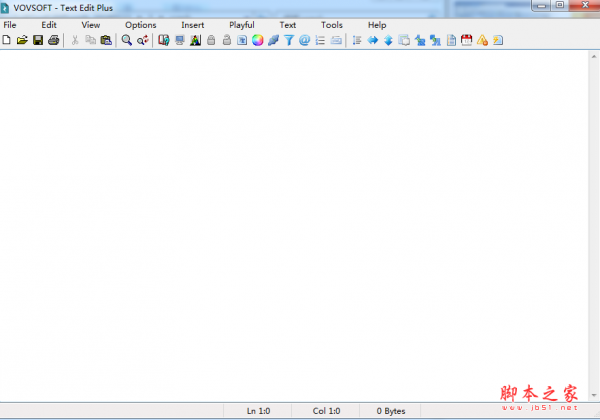Click the striped document page icon
This screenshot has width=600, height=420.
click(x=451, y=40)
